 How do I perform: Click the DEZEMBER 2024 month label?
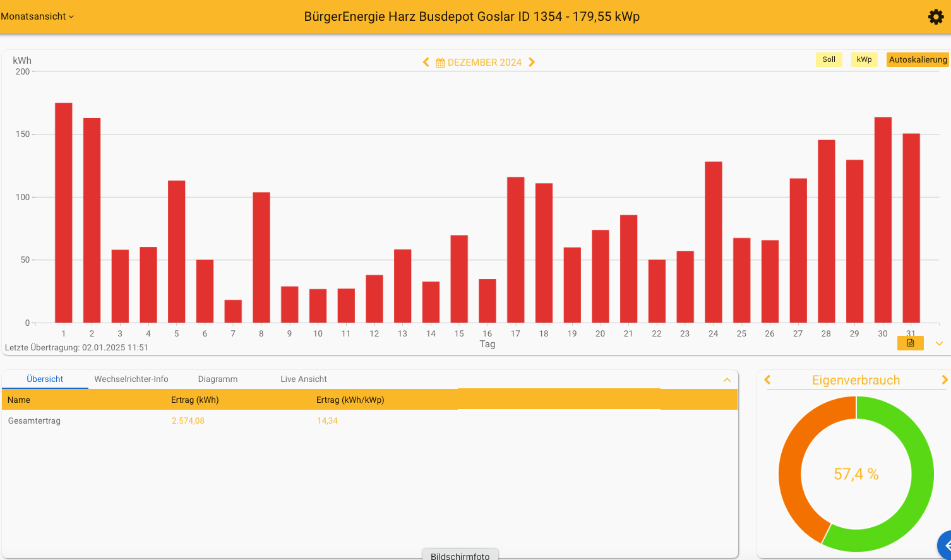pos(484,63)
